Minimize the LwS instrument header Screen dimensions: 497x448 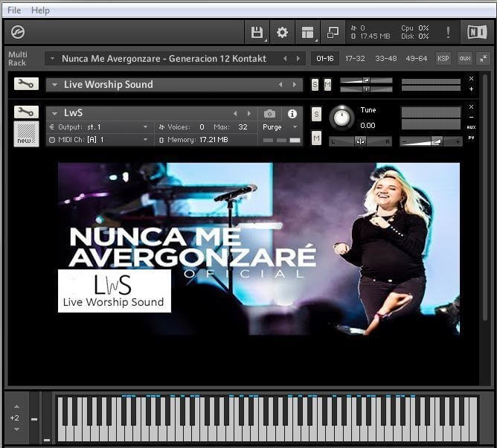tap(471, 117)
